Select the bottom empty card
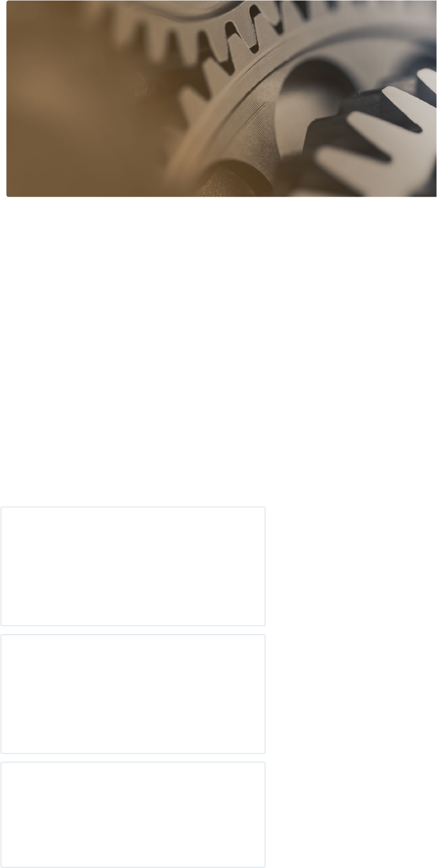This screenshot has width=437, height=868. 133,815
